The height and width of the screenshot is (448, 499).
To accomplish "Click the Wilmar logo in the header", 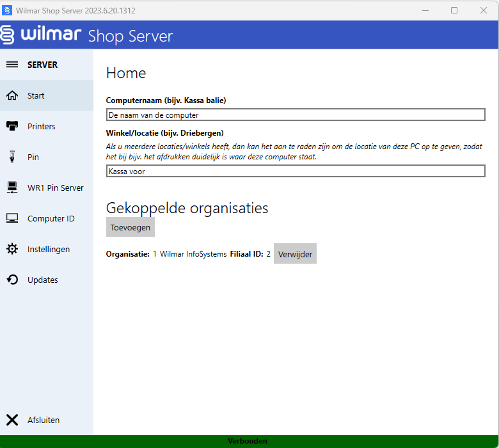I will (42, 35).
